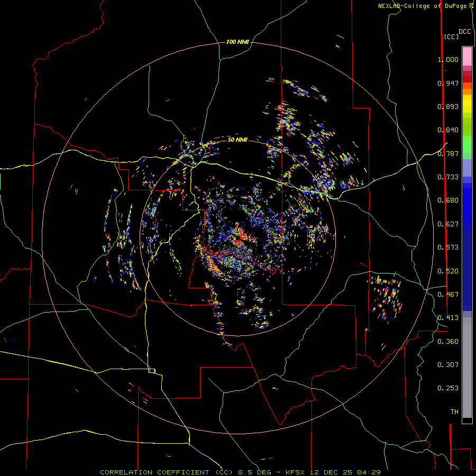Screen dimensions: 476x476
Task: Click the 0.520 scale value
Action: [448, 271]
